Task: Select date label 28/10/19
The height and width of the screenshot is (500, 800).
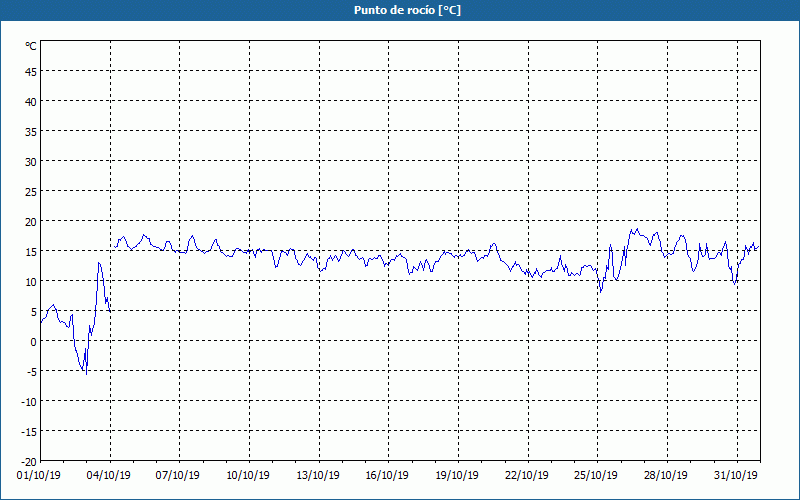Action: tap(666, 476)
